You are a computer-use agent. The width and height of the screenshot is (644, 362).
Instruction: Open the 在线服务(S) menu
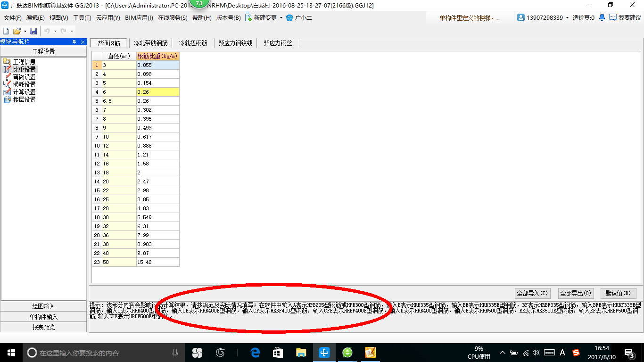coord(173,18)
